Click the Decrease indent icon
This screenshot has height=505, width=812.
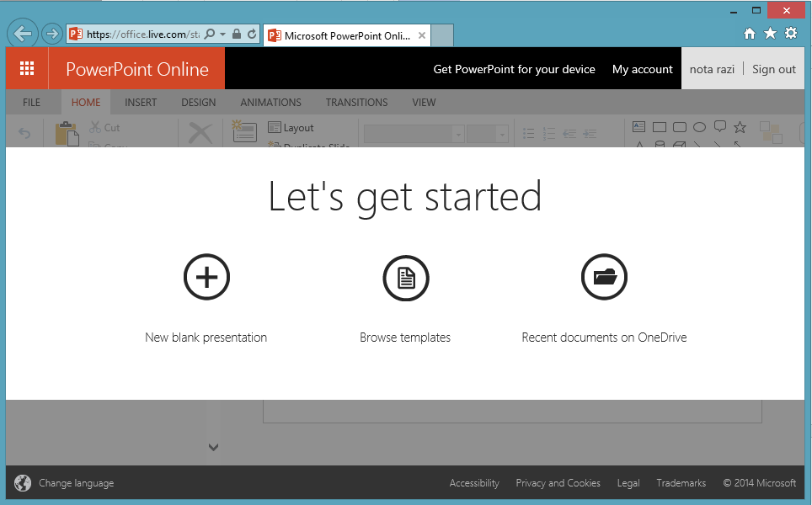click(569, 134)
